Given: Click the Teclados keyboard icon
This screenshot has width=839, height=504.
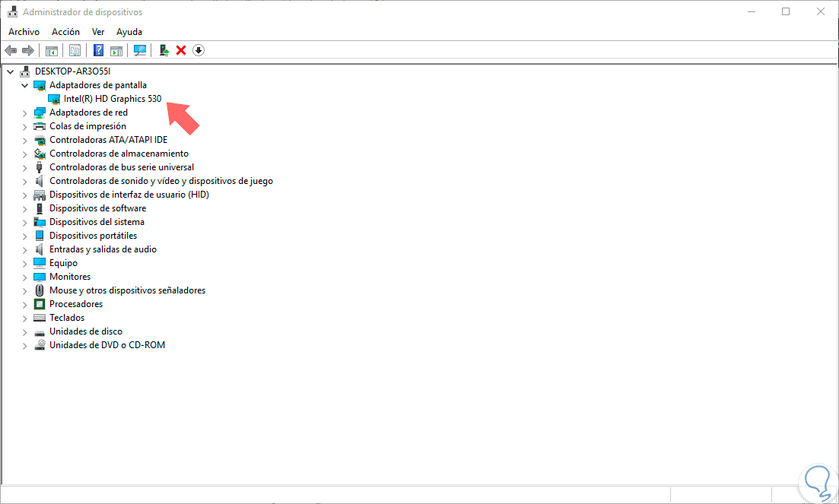Looking at the screenshot, I should pyautogui.click(x=40, y=318).
